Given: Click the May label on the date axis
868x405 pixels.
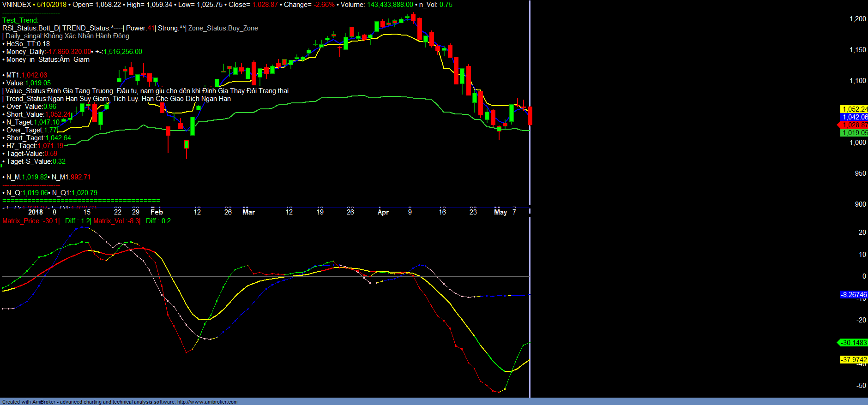Looking at the screenshot, I should click(500, 212).
